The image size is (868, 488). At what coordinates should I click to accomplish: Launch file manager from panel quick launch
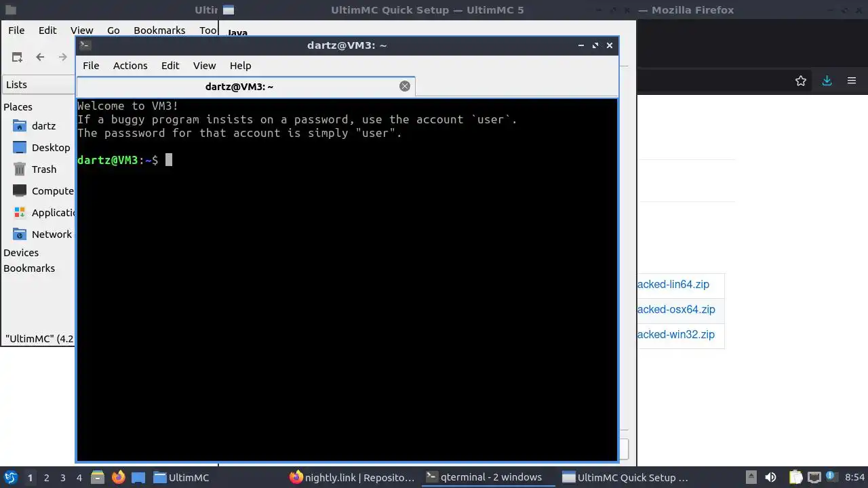(98, 477)
